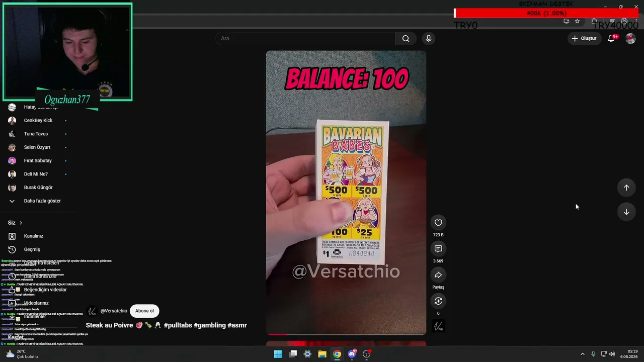Screen dimensions: 644x362
Task: Open Discord on the taskbar
Action: [352, 354]
